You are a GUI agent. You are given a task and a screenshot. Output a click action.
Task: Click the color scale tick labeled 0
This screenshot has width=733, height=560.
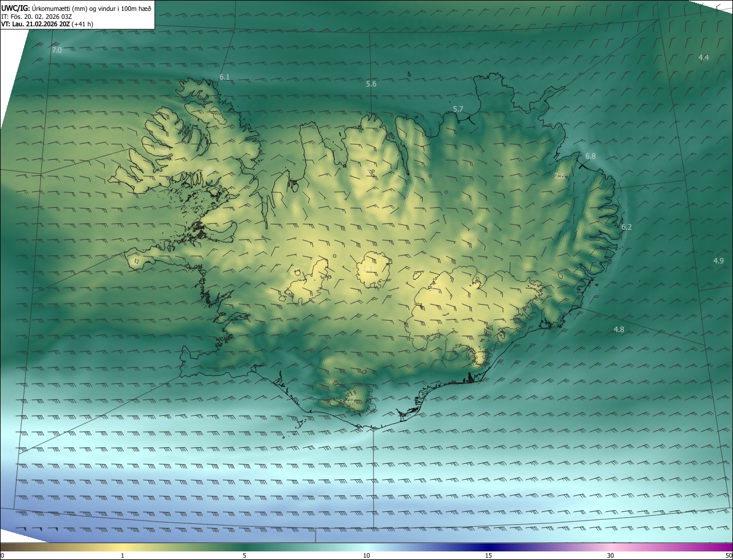pos(2,555)
